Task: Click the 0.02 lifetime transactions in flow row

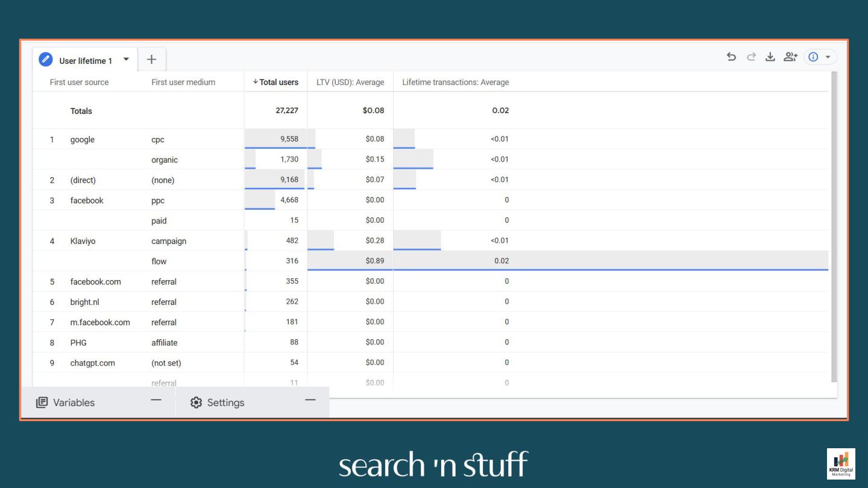Action: click(x=502, y=261)
